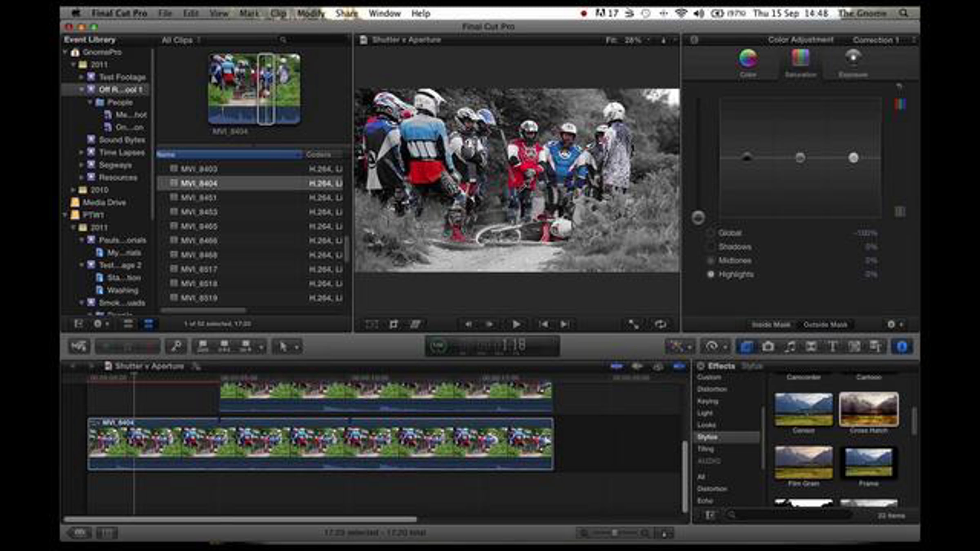This screenshot has width=980, height=551.
Task: Expand the Segways event
Action: [81, 165]
